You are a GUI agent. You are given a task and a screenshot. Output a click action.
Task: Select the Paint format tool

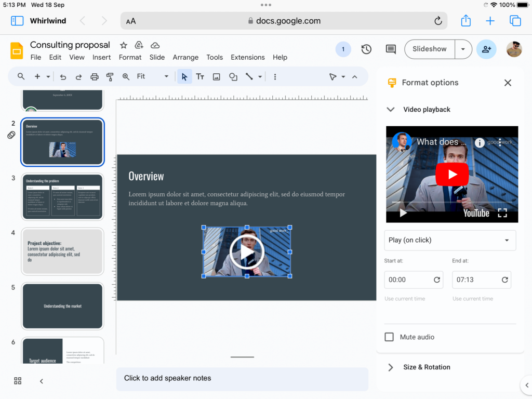pos(110,76)
